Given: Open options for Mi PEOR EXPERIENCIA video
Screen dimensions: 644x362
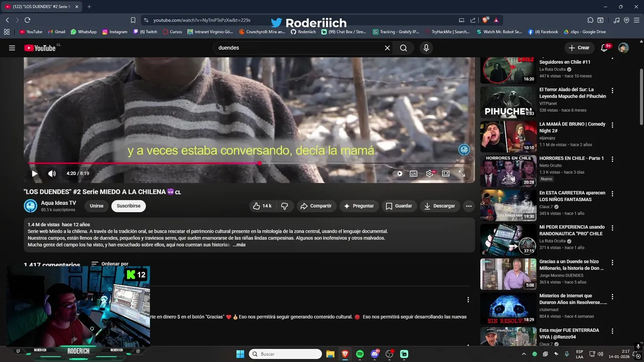Looking at the screenshot, I should coord(612,228).
